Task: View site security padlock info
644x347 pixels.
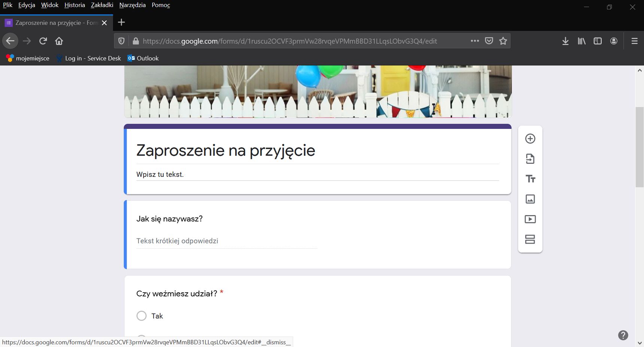Action: [136, 41]
